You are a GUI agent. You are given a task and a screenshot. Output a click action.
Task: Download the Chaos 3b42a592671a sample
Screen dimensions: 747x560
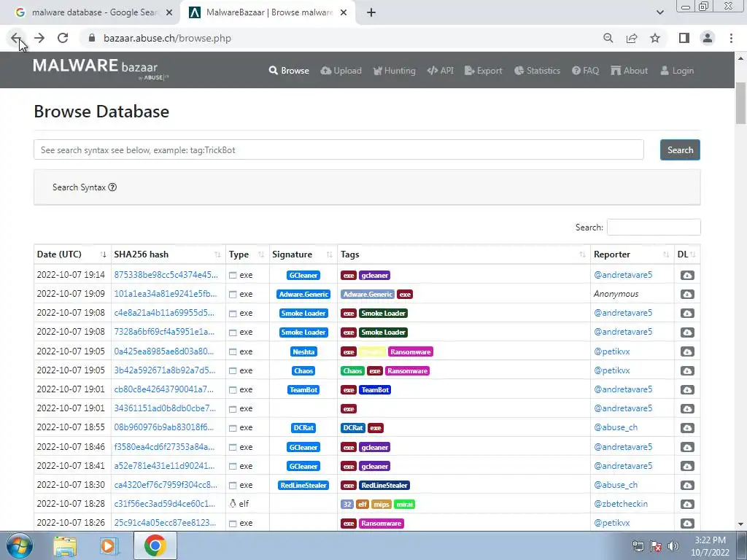[x=687, y=370]
